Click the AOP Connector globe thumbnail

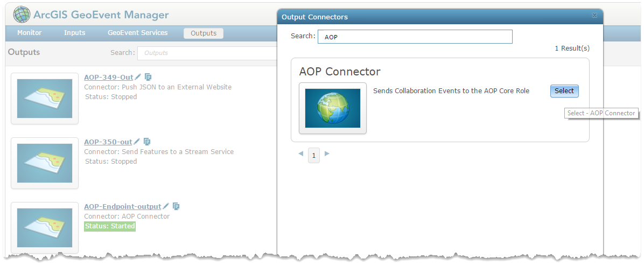pos(333,108)
